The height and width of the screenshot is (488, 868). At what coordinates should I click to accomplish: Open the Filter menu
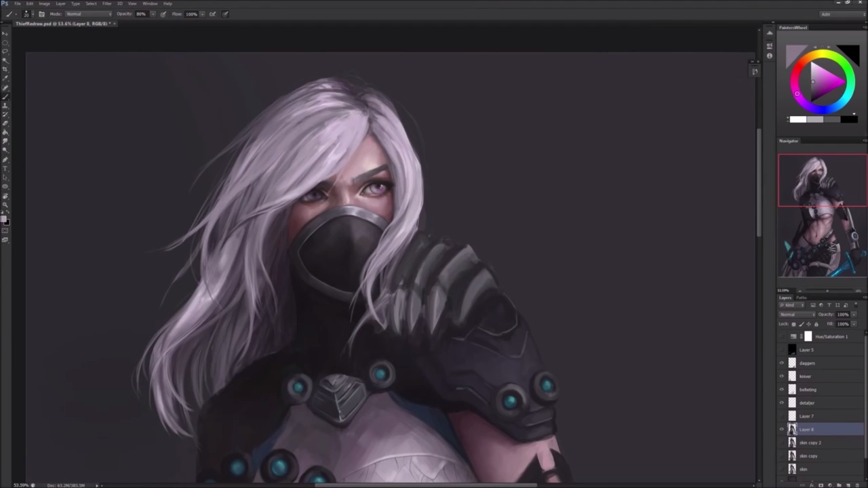107,3
